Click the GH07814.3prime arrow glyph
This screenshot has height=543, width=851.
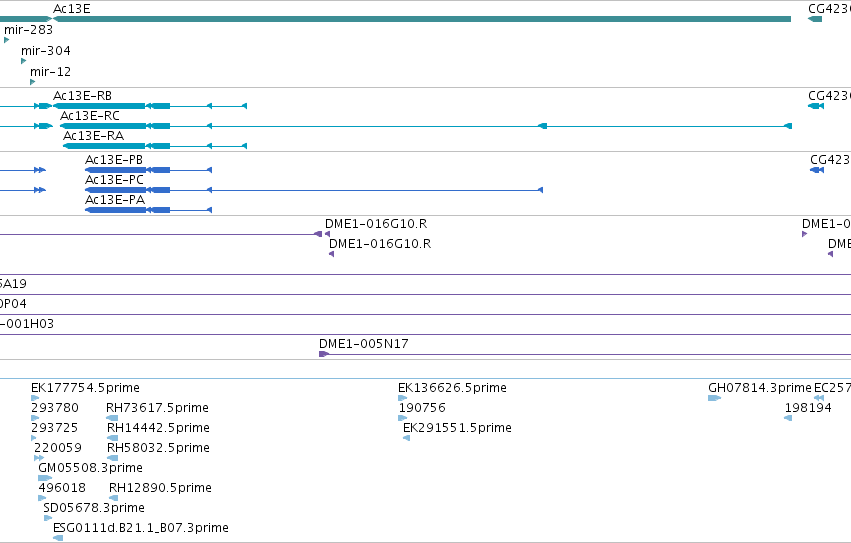(715, 398)
